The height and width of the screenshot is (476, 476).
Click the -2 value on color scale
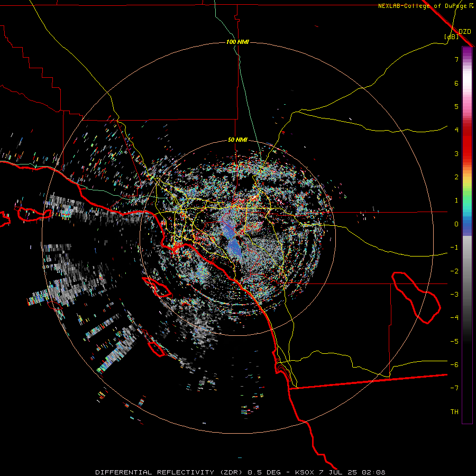tap(454, 271)
